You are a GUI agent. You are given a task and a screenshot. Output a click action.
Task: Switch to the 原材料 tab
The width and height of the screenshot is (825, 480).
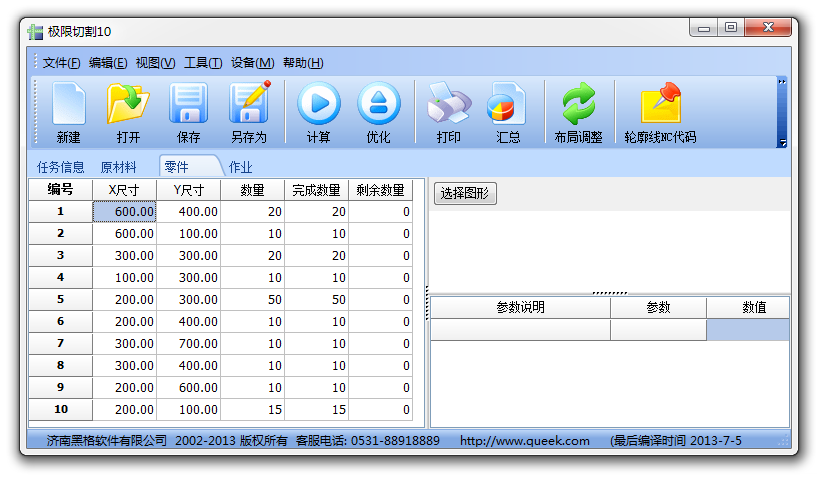pos(119,167)
